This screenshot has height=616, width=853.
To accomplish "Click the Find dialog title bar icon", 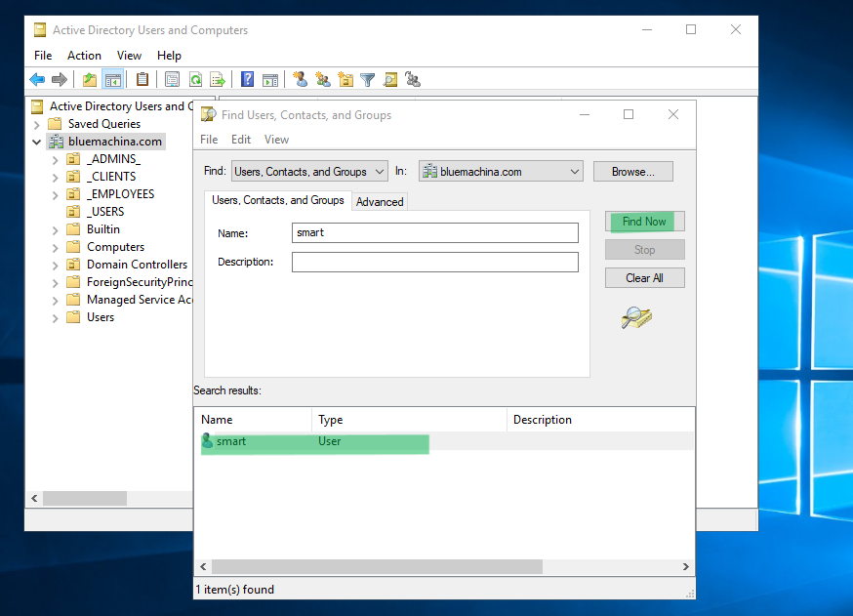I will tap(208, 114).
